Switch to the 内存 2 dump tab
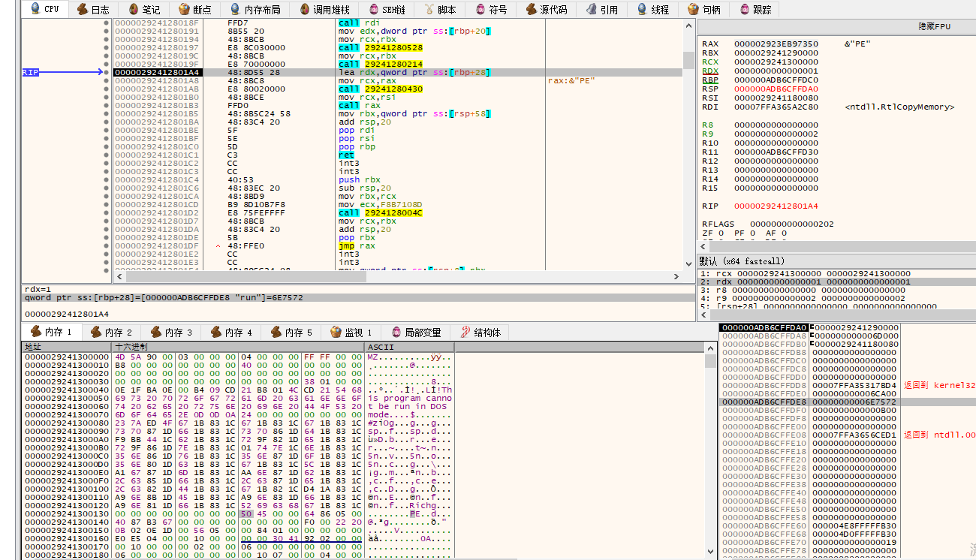The image size is (976, 560). click(110, 332)
